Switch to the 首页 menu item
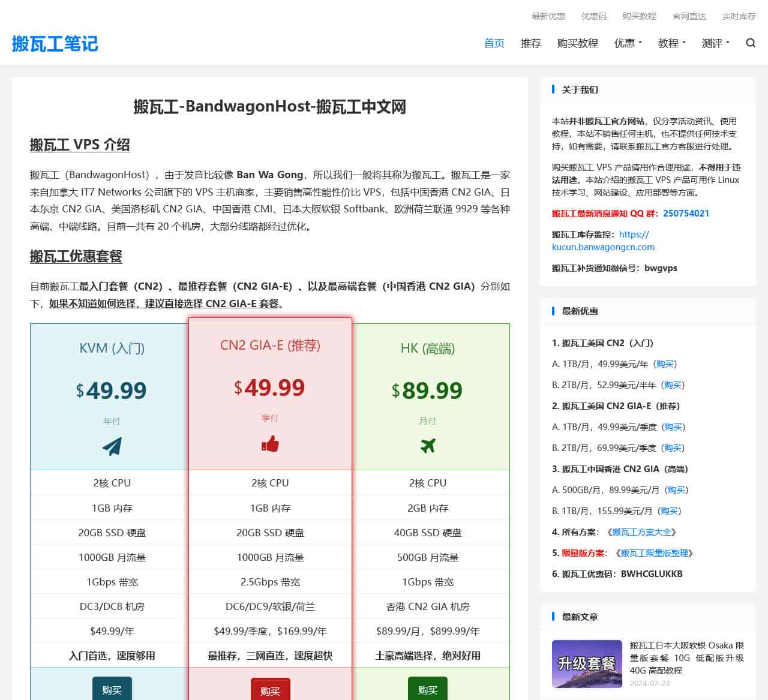The image size is (768, 700). coord(494,43)
